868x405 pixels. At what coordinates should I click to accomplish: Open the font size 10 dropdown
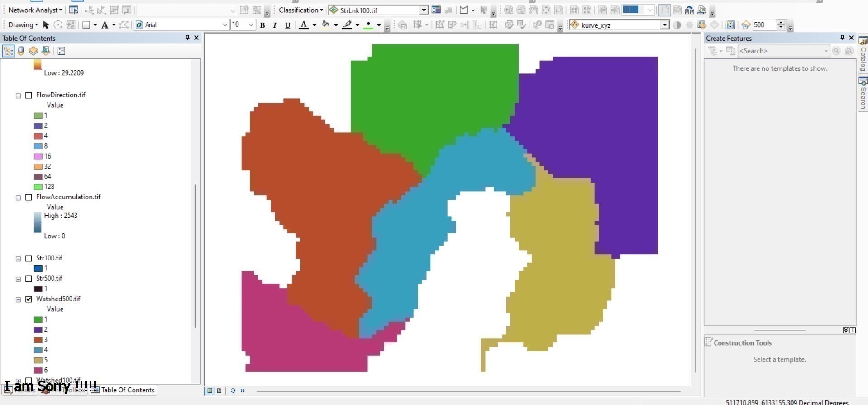[251, 25]
